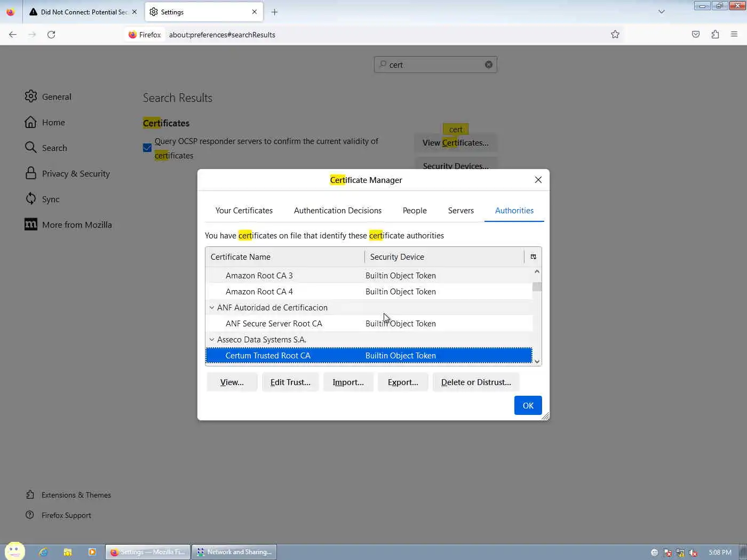
Task: Click the Edit Trust... button
Action: pyautogui.click(x=290, y=382)
